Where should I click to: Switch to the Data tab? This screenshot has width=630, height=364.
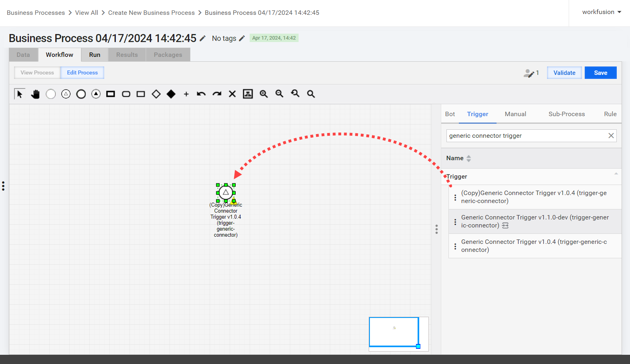pos(23,55)
